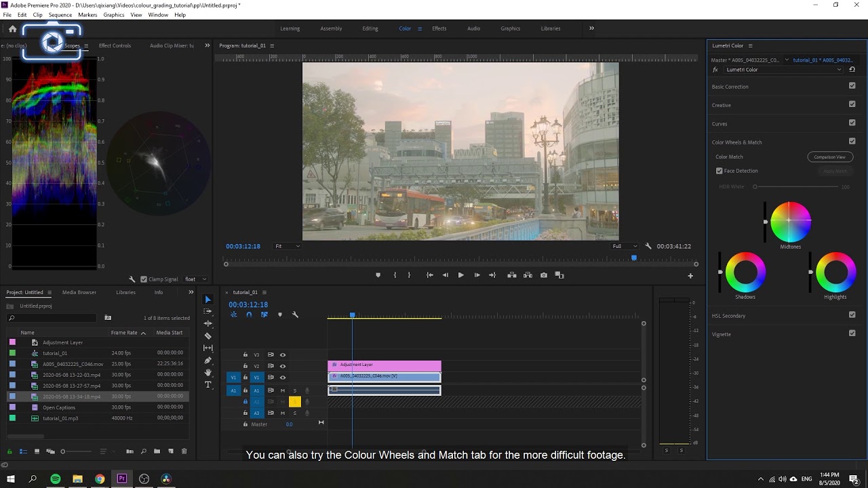Click the New Bin folder icon in Project panel
The image size is (868, 488).
click(157, 451)
